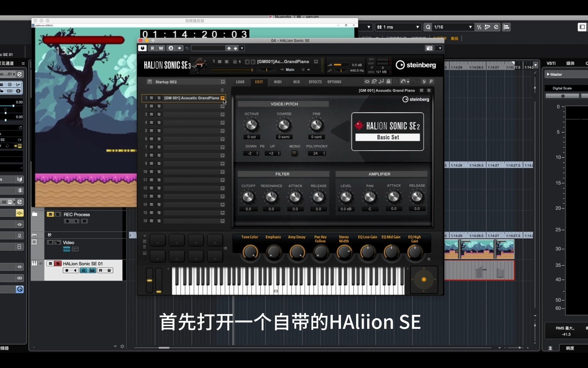Viewport: 588px width, 368px height.
Task: Toggle monitor on HALion Sonic SE 01 track
Action: point(75,270)
